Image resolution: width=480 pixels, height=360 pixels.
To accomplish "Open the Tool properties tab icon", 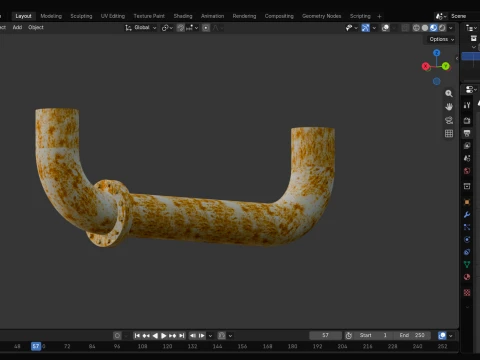I will point(467,105).
